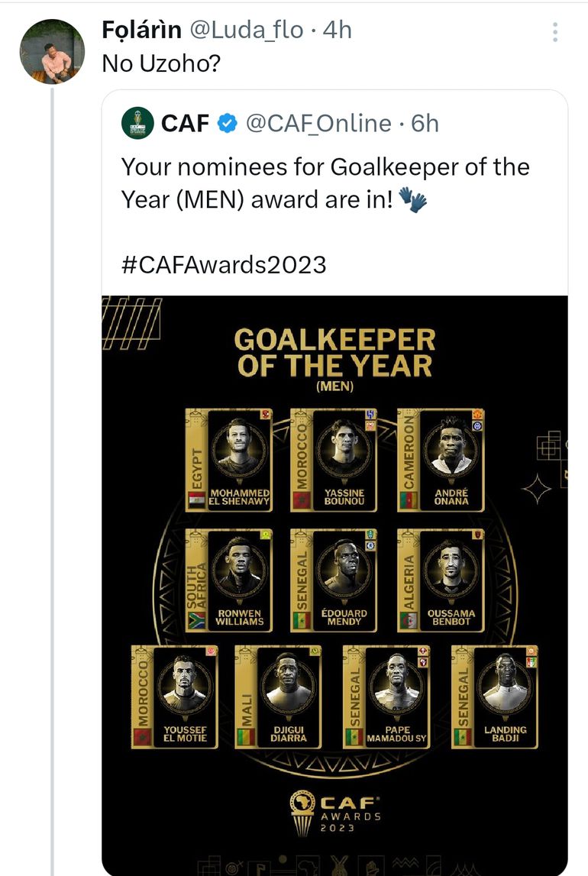
Task: Open Folárìn's display name link
Action: tap(142, 30)
